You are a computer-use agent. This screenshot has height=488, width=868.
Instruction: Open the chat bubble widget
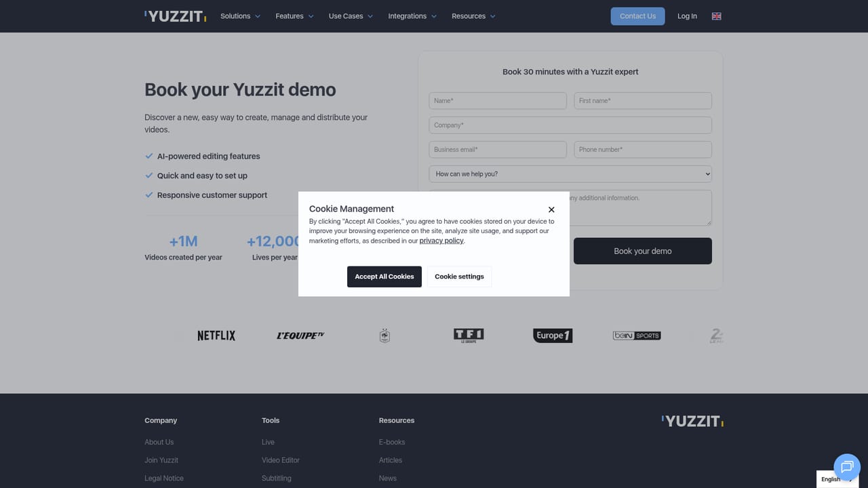click(x=846, y=466)
